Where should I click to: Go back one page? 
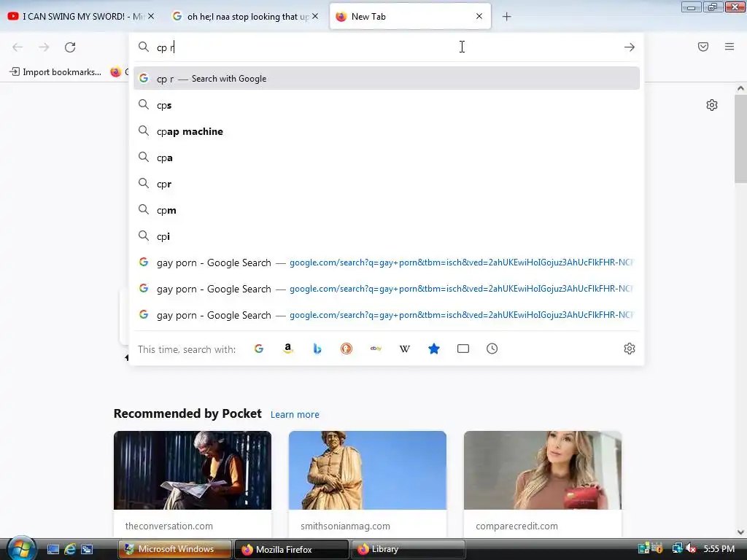[18, 47]
